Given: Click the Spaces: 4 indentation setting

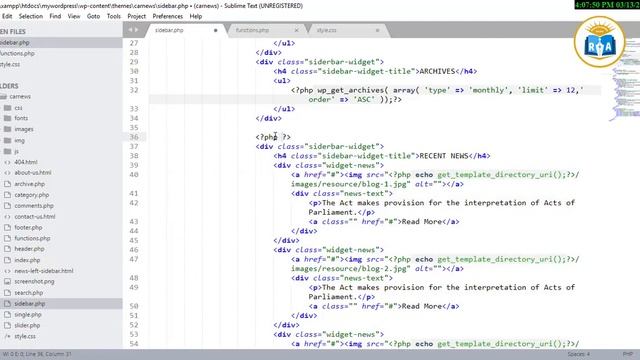Looking at the screenshot, I should click(x=579, y=354).
